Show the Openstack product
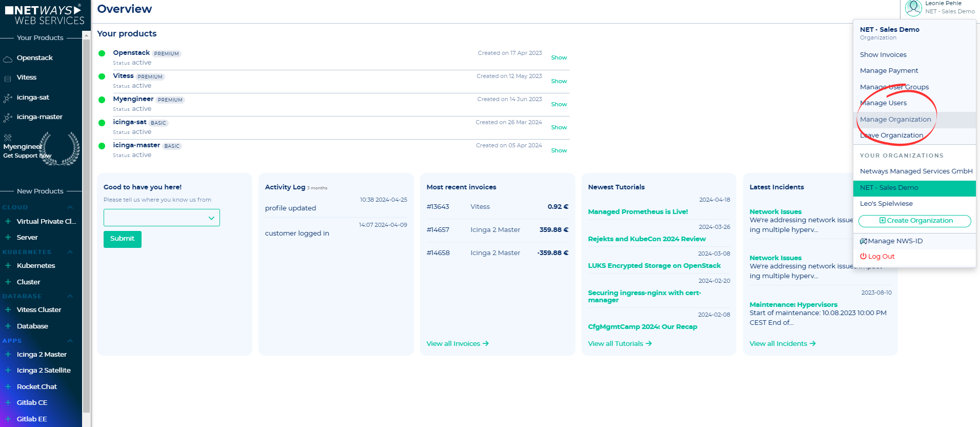The width and height of the screenshot is (980, 427). 559,57
